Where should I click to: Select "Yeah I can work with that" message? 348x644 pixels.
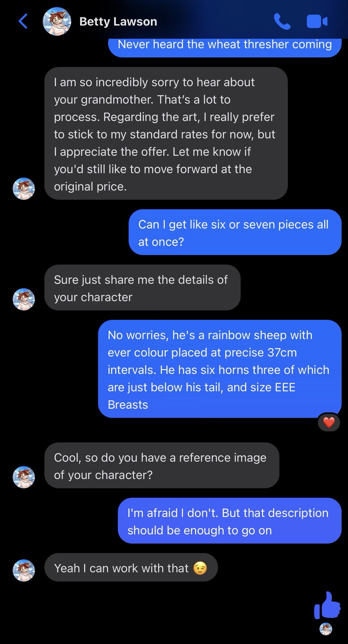(x=131, y=567)
